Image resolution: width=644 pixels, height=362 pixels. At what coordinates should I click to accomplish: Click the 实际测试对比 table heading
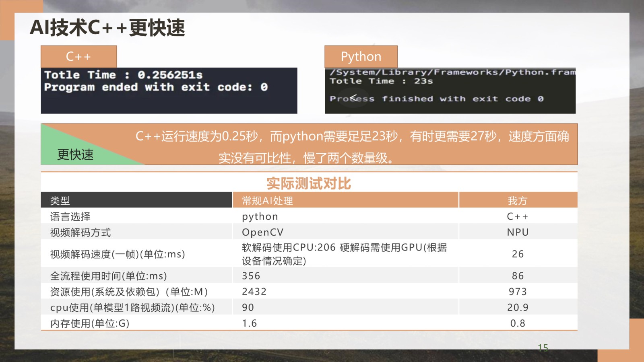[309, 183]
